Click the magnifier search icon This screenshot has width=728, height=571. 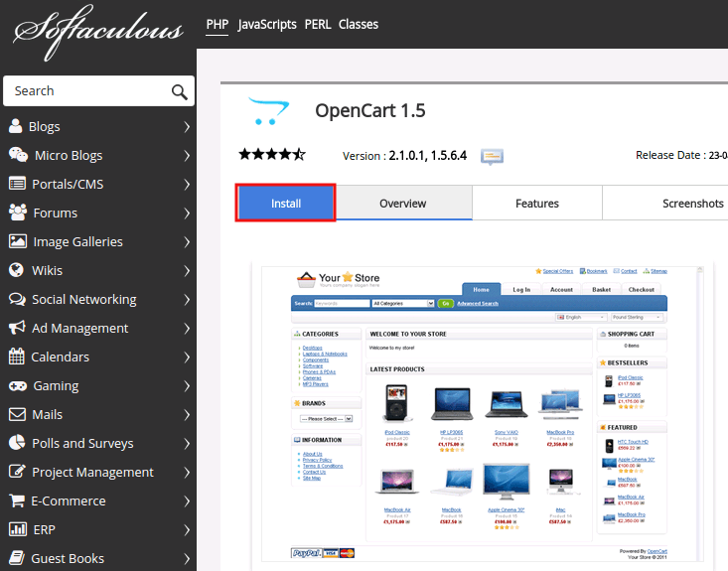click(179, 92)
